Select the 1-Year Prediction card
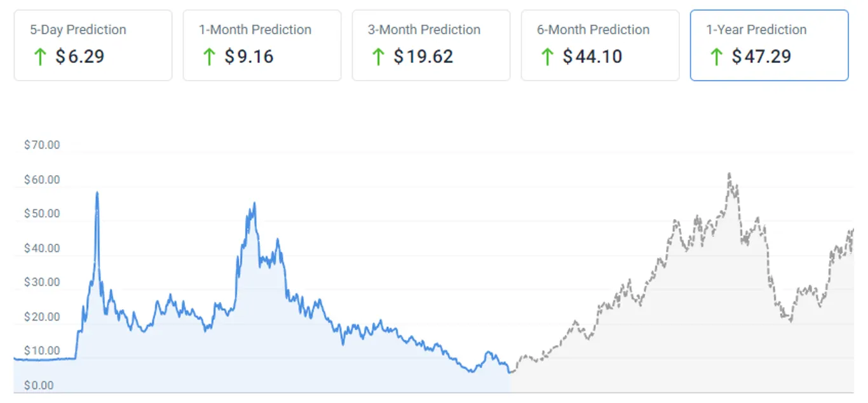Viewport: 868px width, 403px height. coord(769,45)
